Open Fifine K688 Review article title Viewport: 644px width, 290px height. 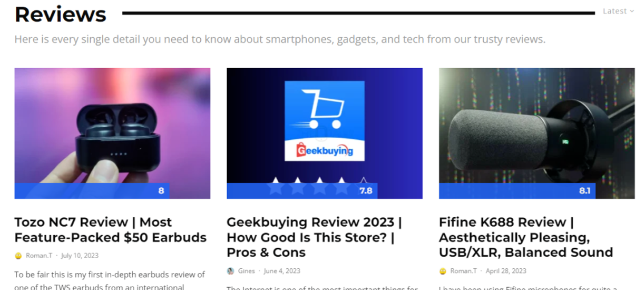click(526, 237)
